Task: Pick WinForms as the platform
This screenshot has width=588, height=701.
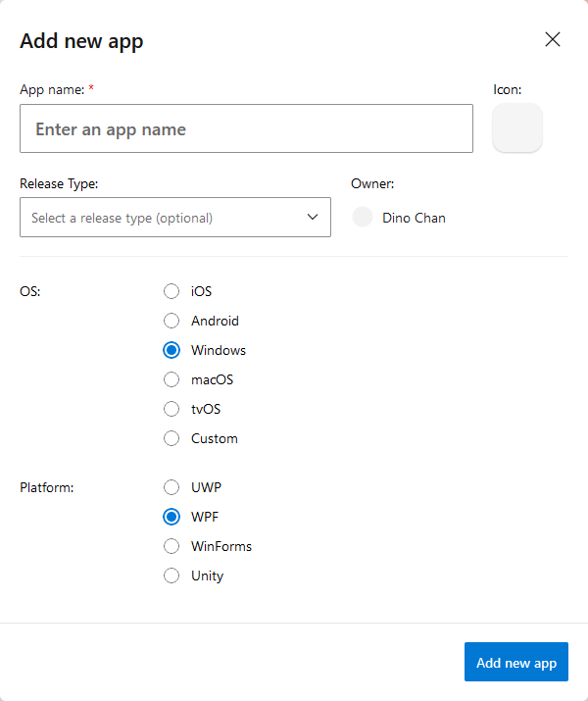Action: pyautogui.click(x=171, y=546)
